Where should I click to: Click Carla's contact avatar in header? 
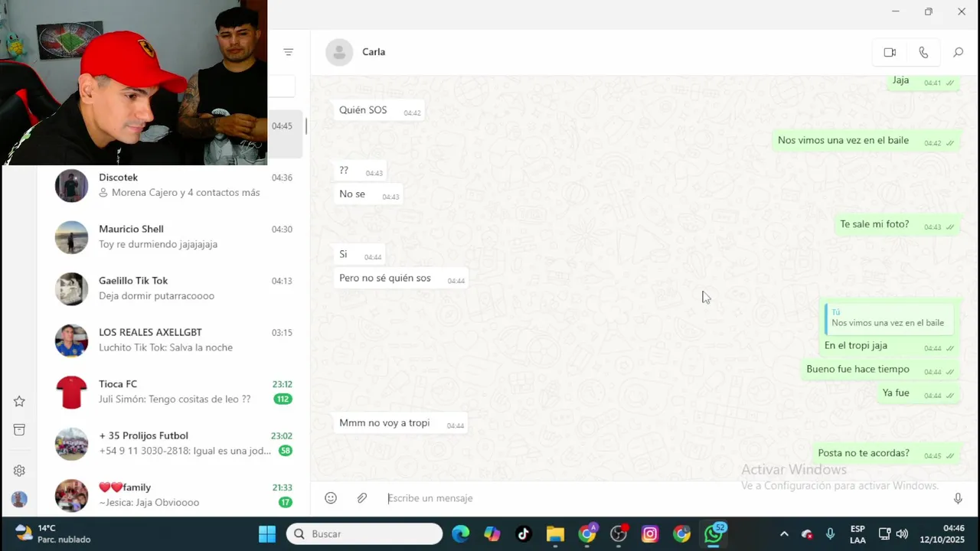[339, 52]
